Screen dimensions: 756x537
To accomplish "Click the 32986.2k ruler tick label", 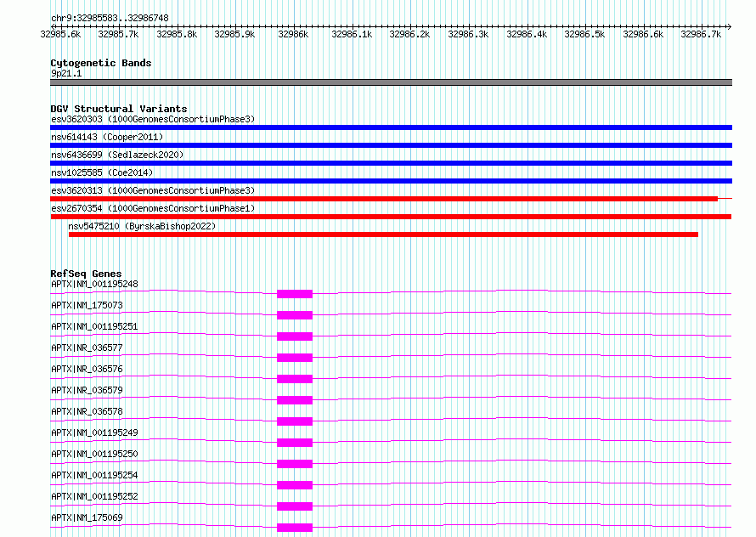I will pos(409,34).
